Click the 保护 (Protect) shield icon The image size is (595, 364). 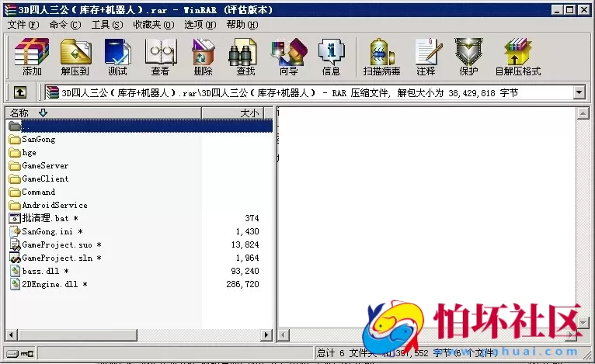point(468,57)
